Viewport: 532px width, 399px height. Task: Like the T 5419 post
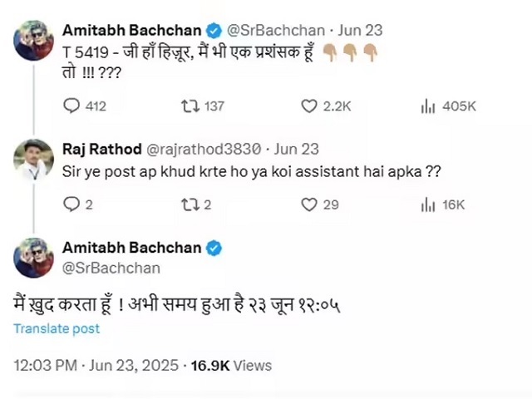coord(309,106)
